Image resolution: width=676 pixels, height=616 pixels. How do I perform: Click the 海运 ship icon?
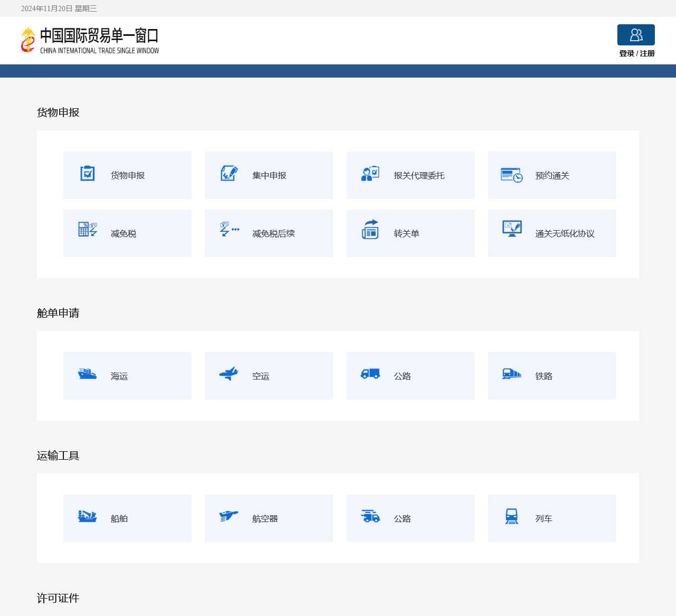point(88,374)
